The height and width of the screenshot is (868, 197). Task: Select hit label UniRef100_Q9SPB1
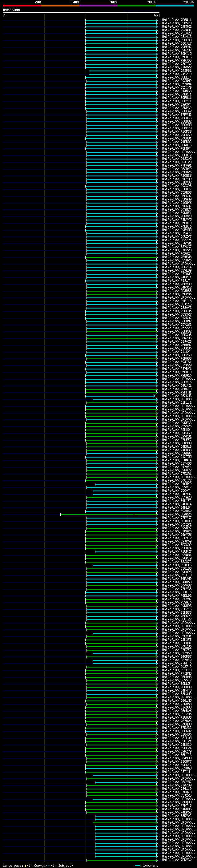[x=177, y=71]
